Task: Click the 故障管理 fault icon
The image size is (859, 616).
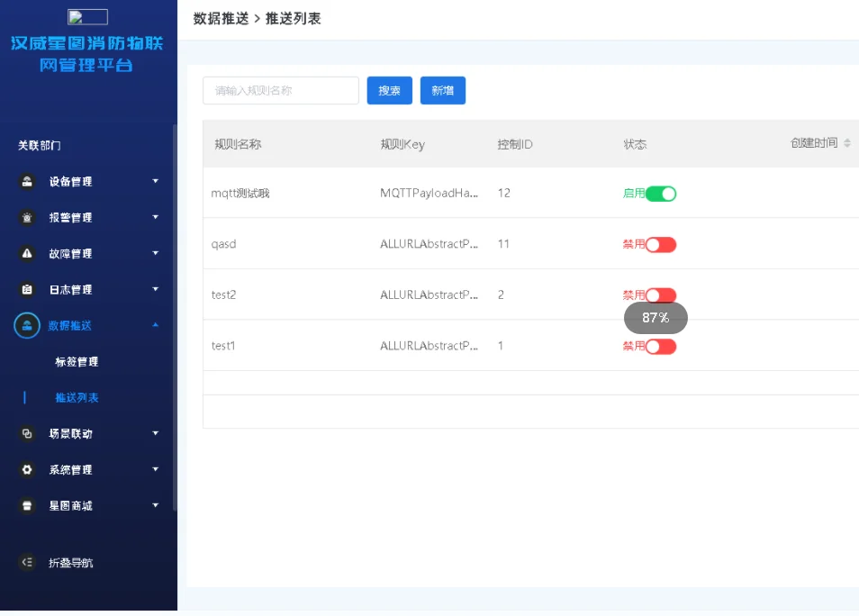Action: (25, 253)
